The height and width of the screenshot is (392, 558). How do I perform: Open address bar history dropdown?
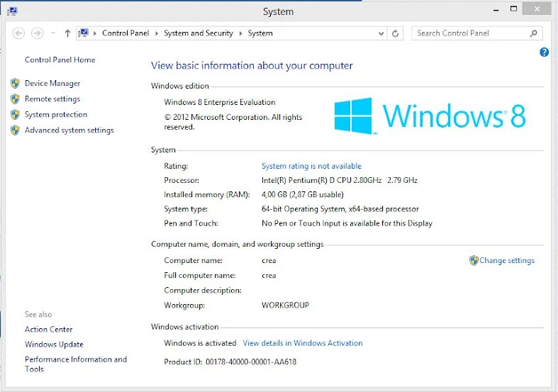pos(381,33)
